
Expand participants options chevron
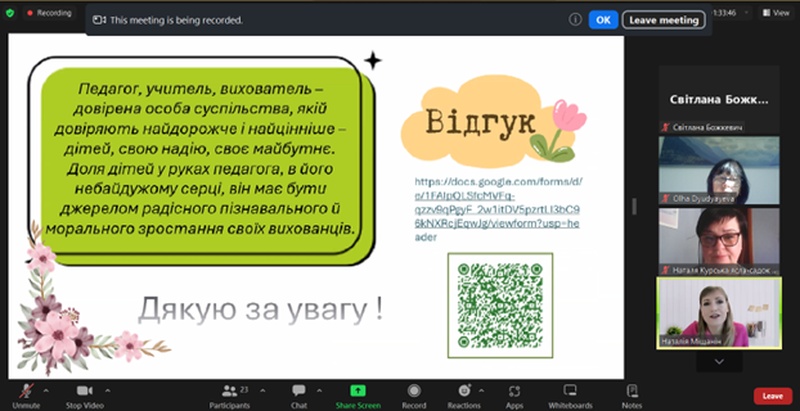(x=263, y=391)
